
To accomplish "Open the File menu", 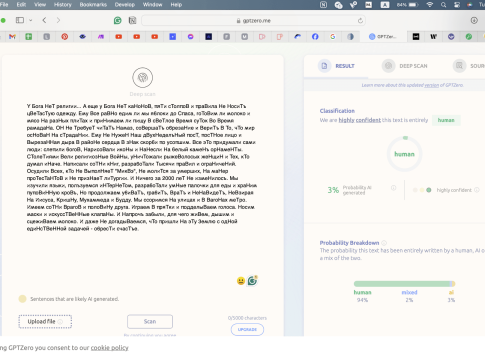I will (4, 5).
